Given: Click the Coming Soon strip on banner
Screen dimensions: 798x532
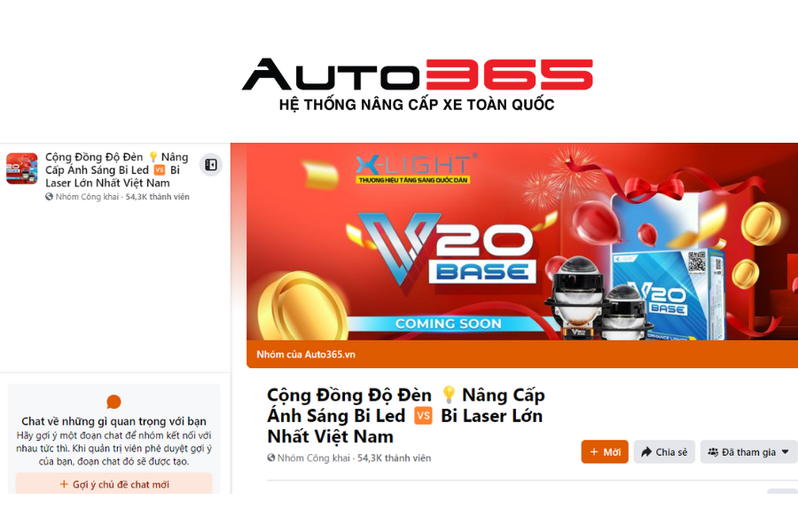Looking at the screenshot, I should pyautogui.click(x=449, y=324).
